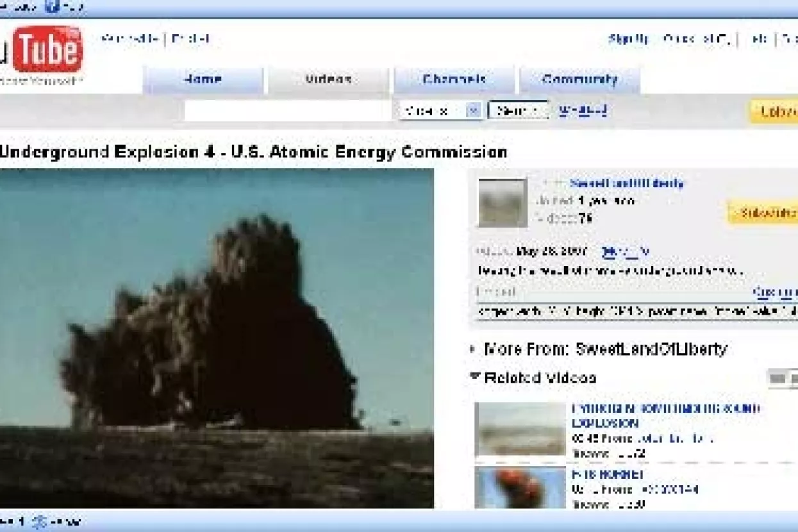Click the underground explosion video player
Image resolution: width=798 pixels, height=532 pixels.
[217, 338]
